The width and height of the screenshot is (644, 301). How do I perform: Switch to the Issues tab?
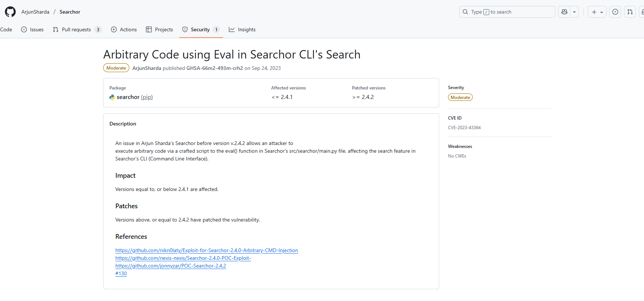coord(32,29)
